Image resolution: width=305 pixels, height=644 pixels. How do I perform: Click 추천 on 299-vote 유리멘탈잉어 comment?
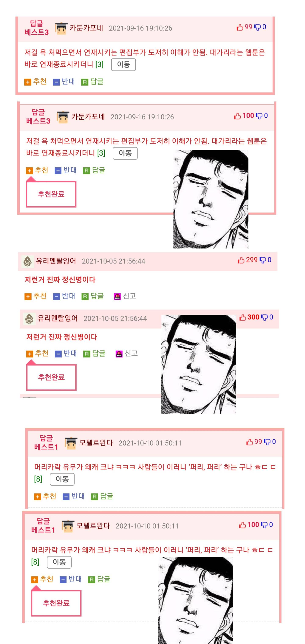(36, 296)
